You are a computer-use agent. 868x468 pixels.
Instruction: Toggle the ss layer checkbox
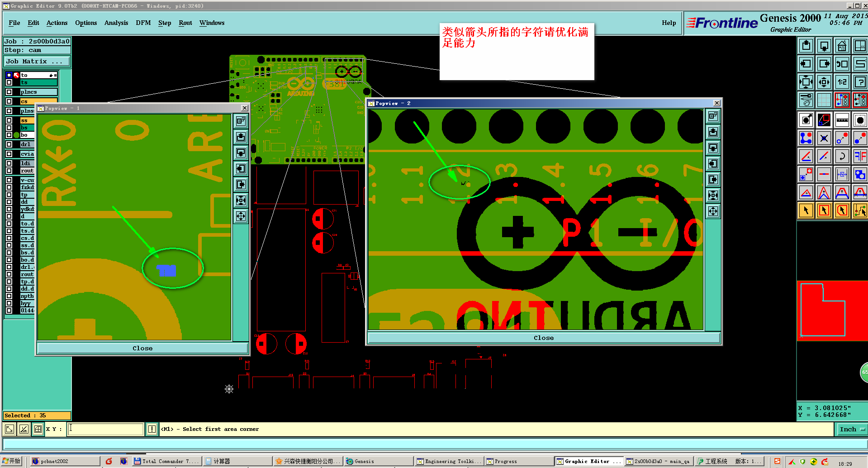[9, 120]
